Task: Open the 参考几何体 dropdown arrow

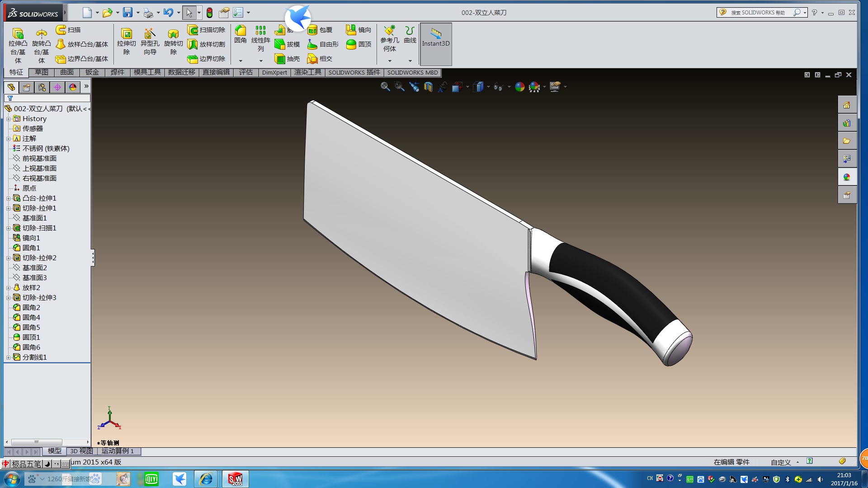Action: click(390, 61)
